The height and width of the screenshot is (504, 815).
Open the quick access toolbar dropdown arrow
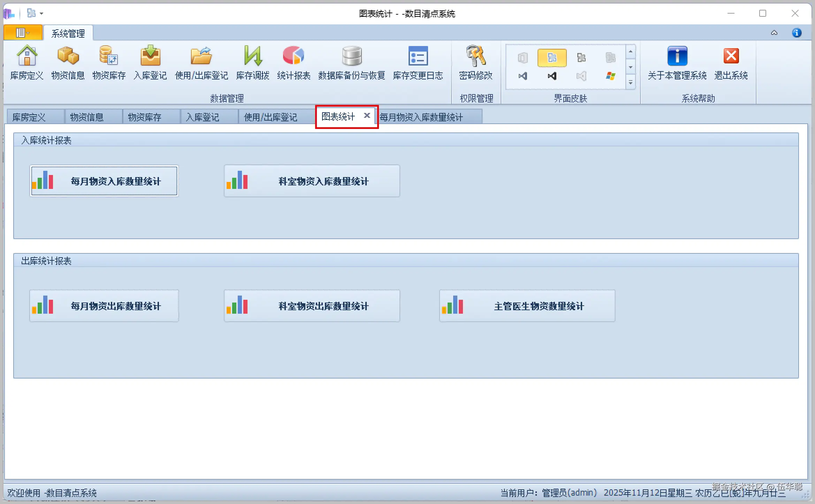coord(41,13)
